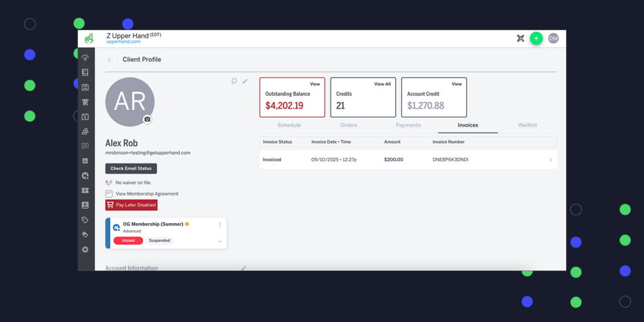
Task: Open the invoice row DNEBP6K3DNDI arrow
Action: (550, 160)
